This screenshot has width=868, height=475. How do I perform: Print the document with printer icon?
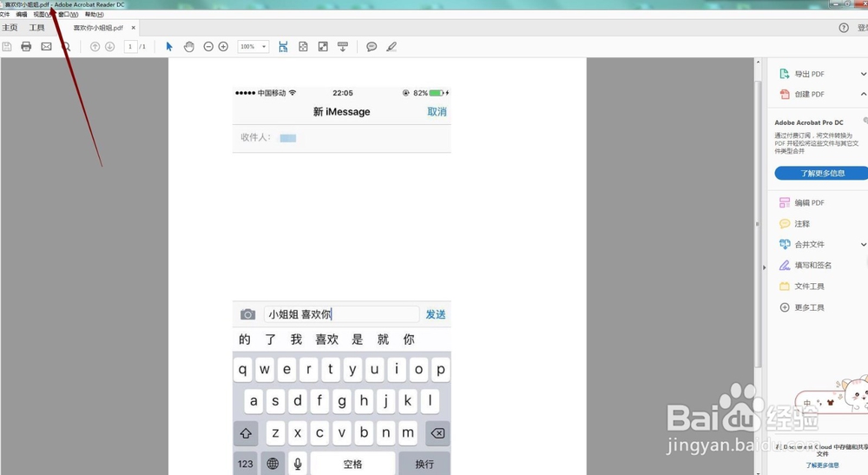[26, 47]
